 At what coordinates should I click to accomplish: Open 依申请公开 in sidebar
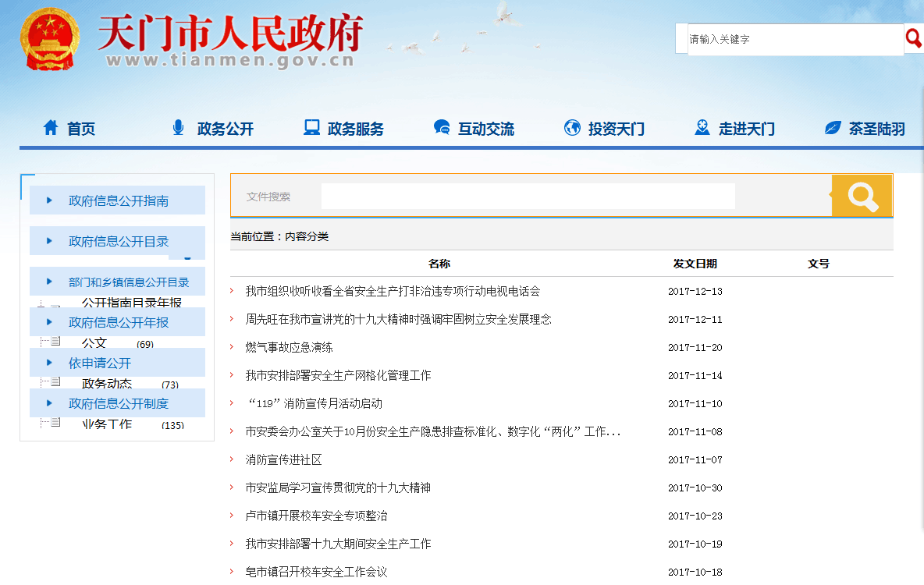[99, 363]
